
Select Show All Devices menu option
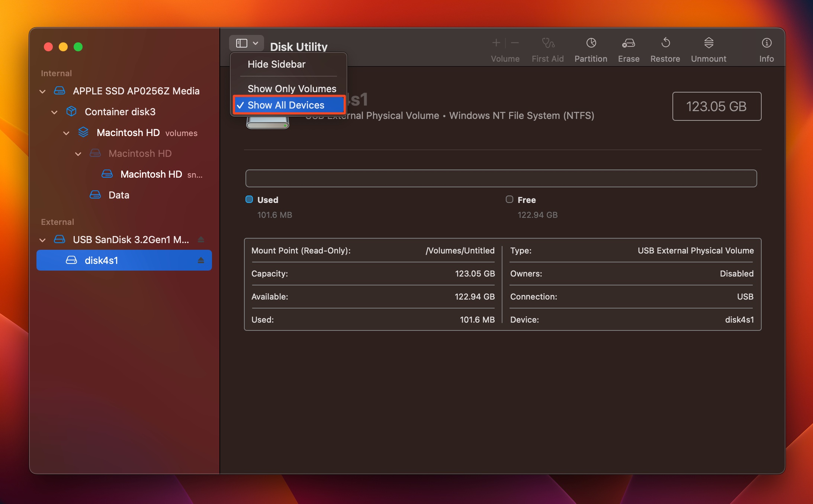tap(289, 105)
